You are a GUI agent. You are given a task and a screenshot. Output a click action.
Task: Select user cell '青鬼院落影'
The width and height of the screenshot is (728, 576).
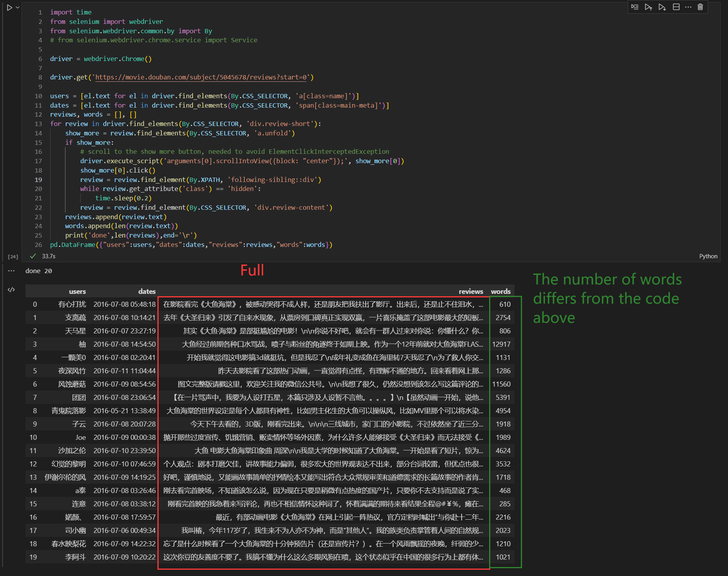pyautogui.click(x=69, y=411)
